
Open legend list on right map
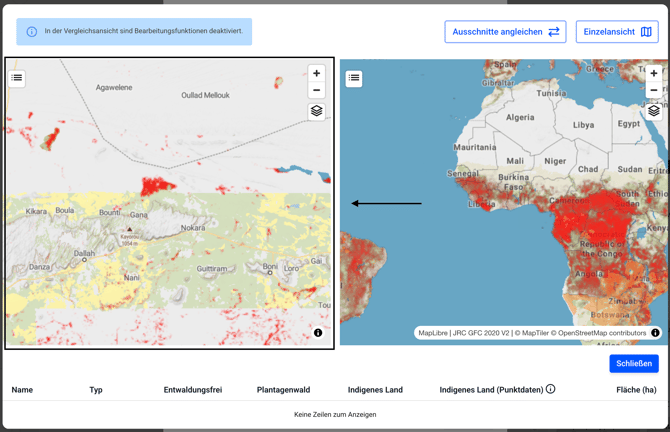click(x=354, y=79)
